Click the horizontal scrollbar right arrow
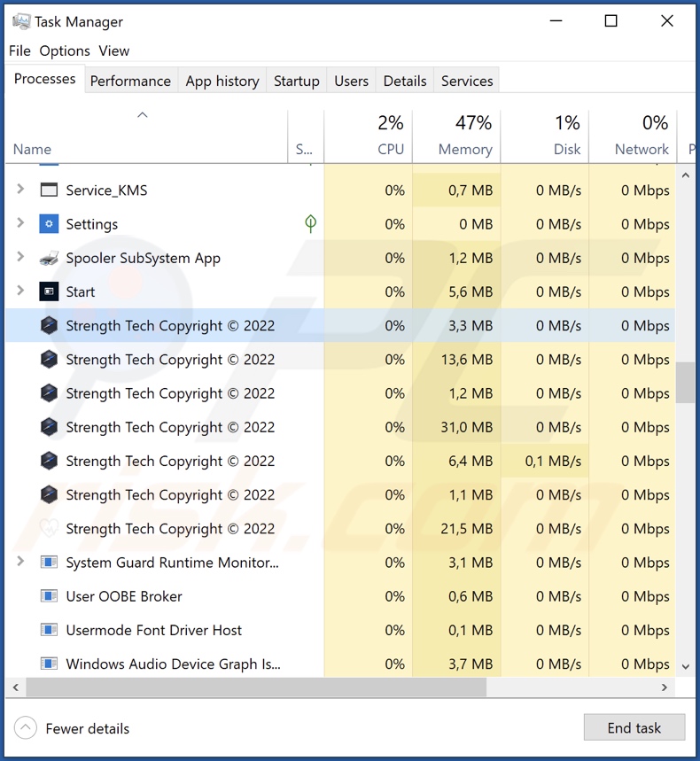This screenshot has width=700, height=761. point(665,687)
